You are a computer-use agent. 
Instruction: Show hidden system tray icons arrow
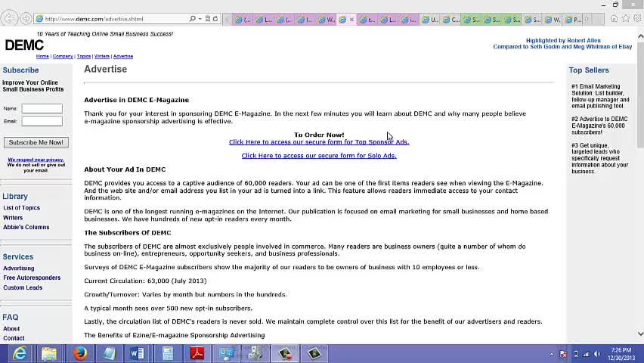pyautogui.click(x=552, y=354)
